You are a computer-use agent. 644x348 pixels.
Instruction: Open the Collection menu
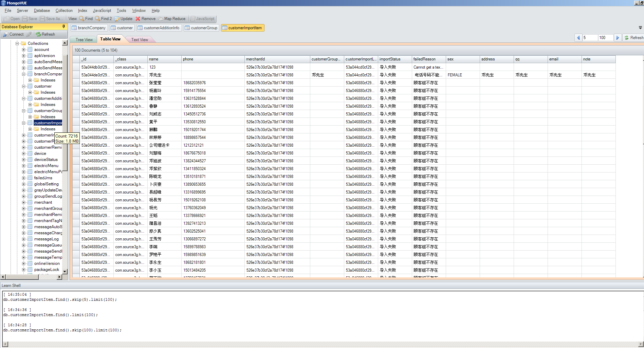tap(64, 11)
